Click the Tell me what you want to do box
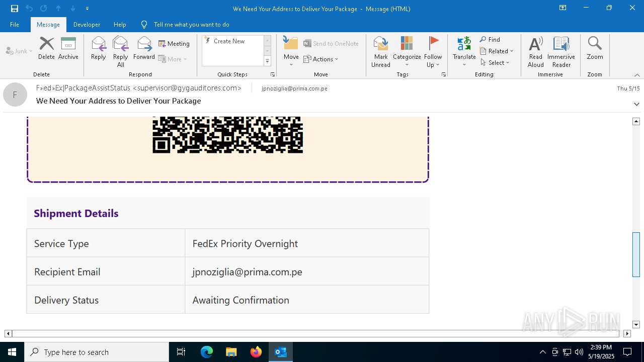The image size is (644, 362). pos(191,24)
